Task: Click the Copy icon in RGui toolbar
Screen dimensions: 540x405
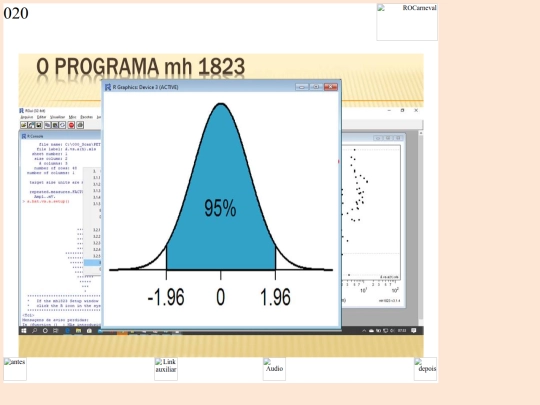Action: pyautogui.click(x=48, y=125)
